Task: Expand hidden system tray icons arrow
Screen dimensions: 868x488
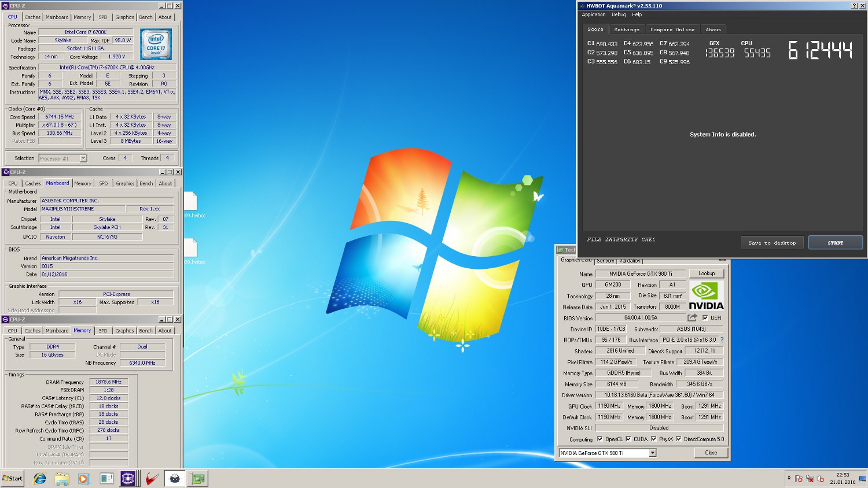Action: pos(789,478)
